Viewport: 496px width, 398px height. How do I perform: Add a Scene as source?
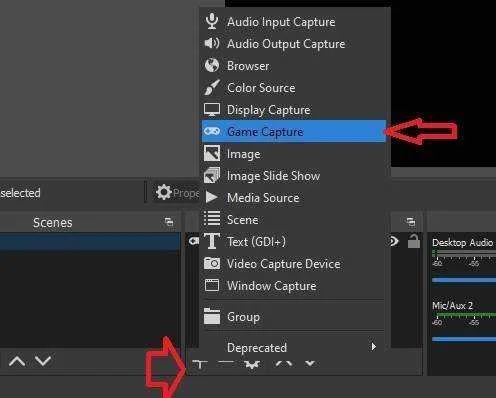click(294, 220)
